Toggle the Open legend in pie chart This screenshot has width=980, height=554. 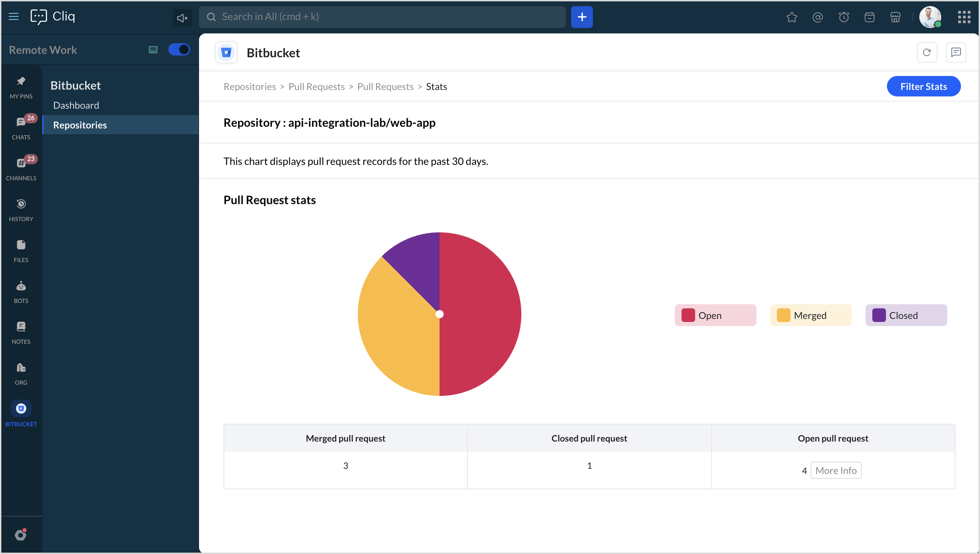[715, 315]
